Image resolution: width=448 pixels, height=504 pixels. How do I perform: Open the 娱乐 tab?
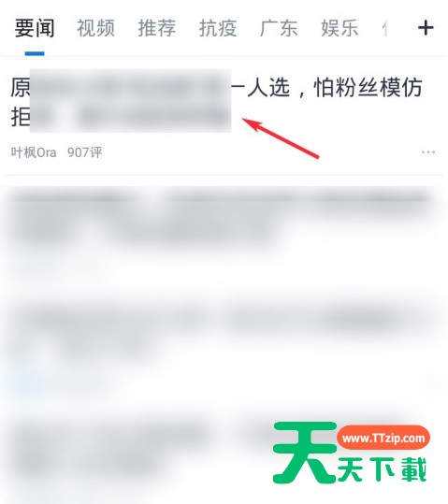pos(340,28)
